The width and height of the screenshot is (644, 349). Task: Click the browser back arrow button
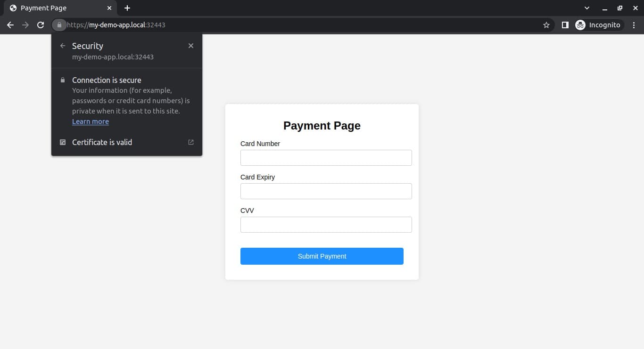(10, 25)
